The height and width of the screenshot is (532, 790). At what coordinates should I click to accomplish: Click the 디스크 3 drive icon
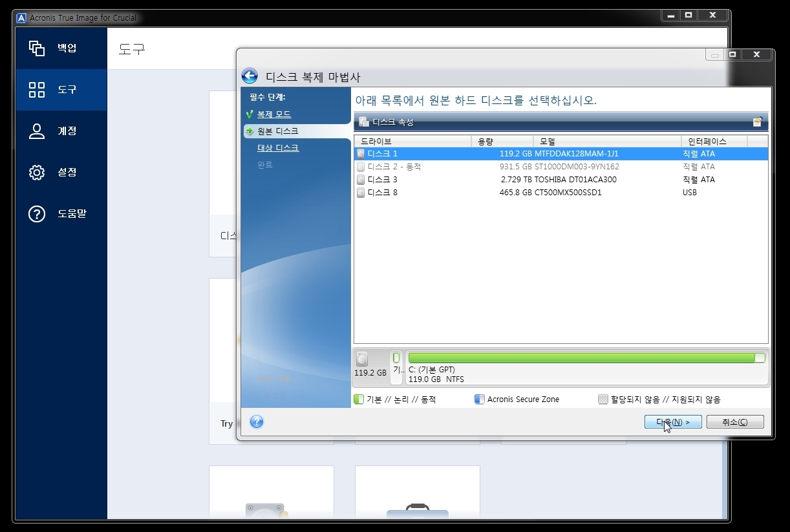[x=361, y=180]
